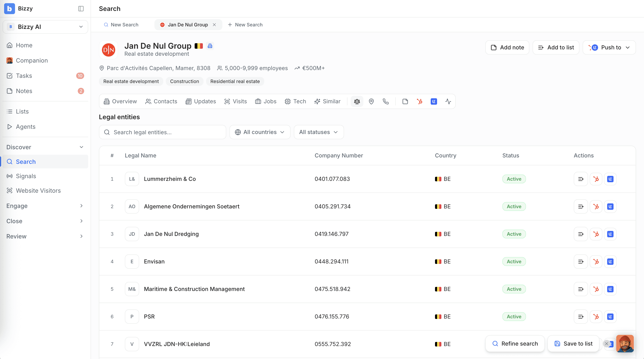
Task: Click the Add note button
Action: 507,48
